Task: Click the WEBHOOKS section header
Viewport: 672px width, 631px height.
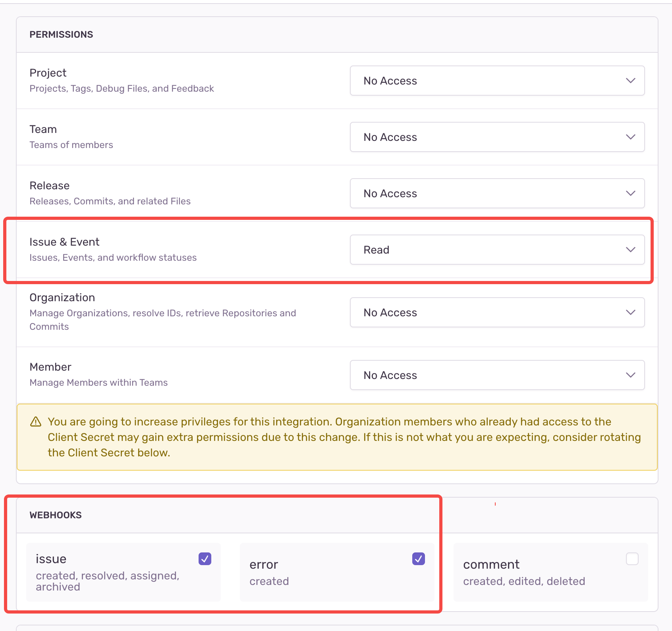Action: coord(56,515)
